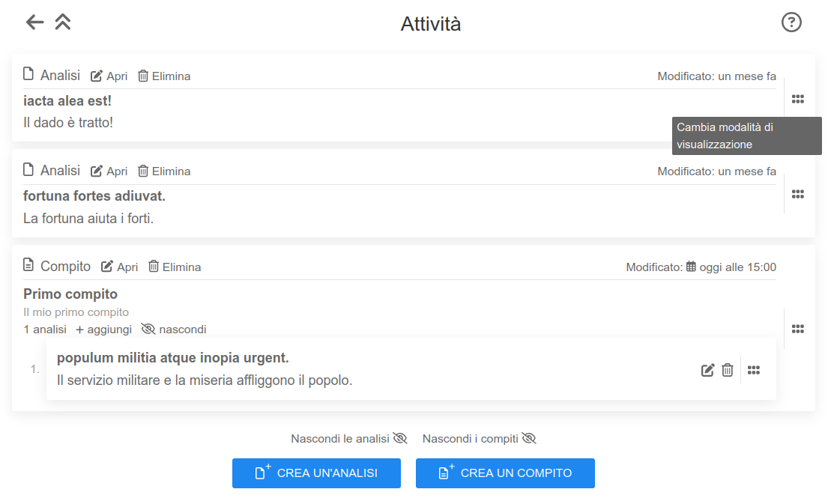
Task: Click the sentence 'iacta alea est!'
Action: [67, 101]
